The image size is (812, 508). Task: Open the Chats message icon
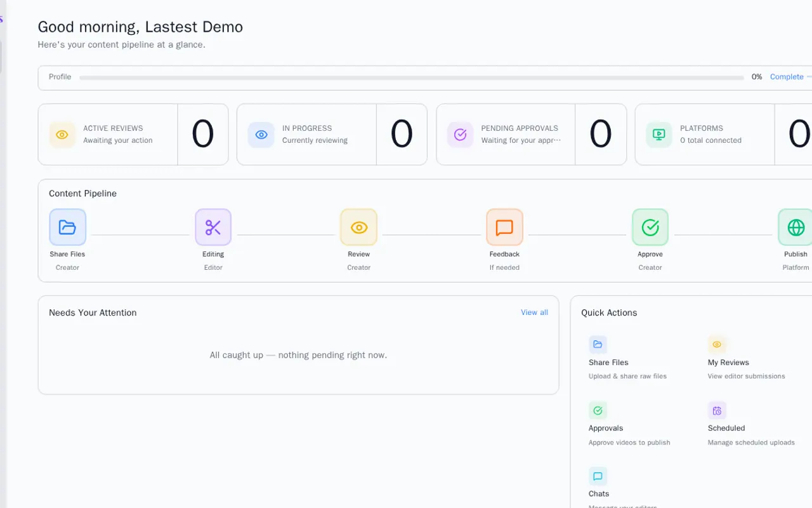(598, 476)
